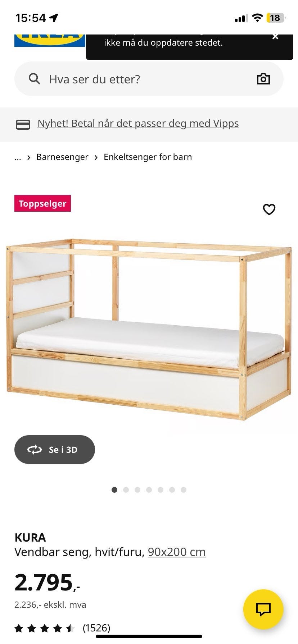
Task: Tap the 3D rotate arrows icon
Action: pos(35,450)
